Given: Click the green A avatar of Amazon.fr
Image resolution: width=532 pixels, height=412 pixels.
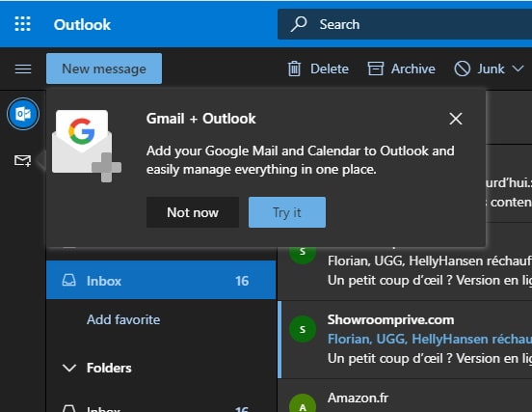Looking at the screenshot, I should [303, 404].
